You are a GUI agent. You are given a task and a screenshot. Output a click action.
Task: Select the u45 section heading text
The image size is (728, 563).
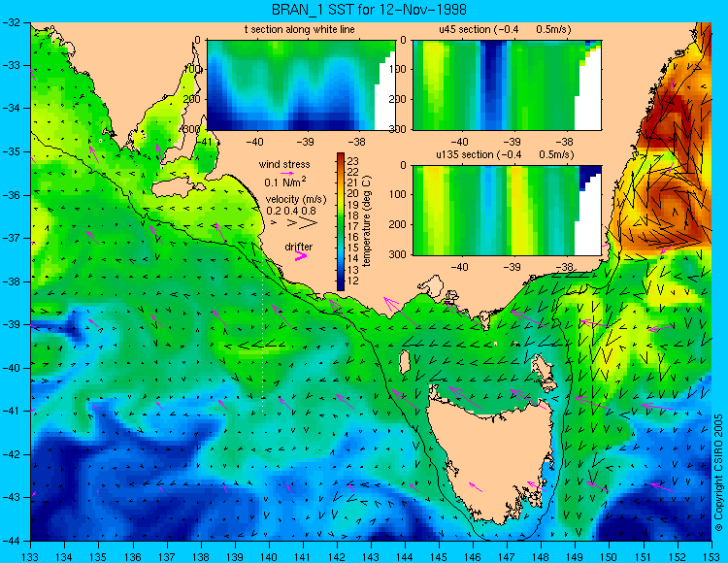(505, 29)
